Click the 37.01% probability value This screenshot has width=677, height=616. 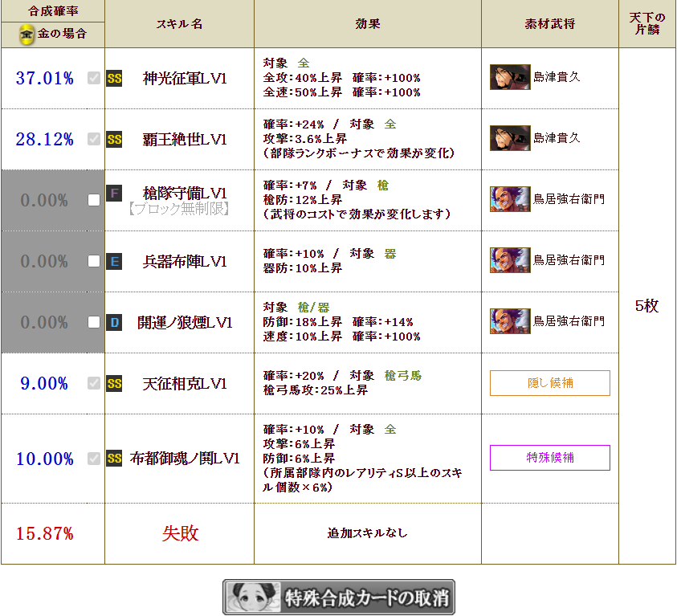pyautogui.click(x=44, y=79)
